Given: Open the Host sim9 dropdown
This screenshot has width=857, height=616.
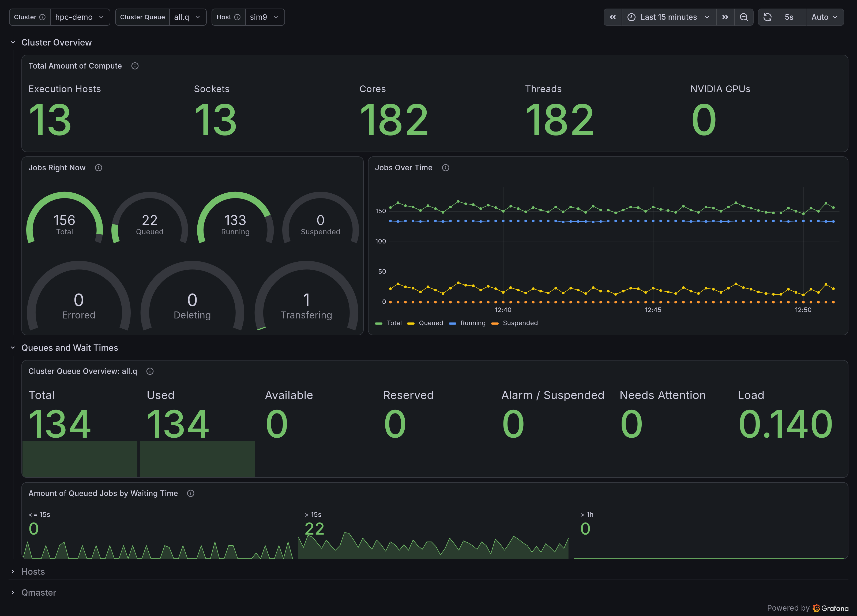Looking at the screenshot, I should [265, 17].
